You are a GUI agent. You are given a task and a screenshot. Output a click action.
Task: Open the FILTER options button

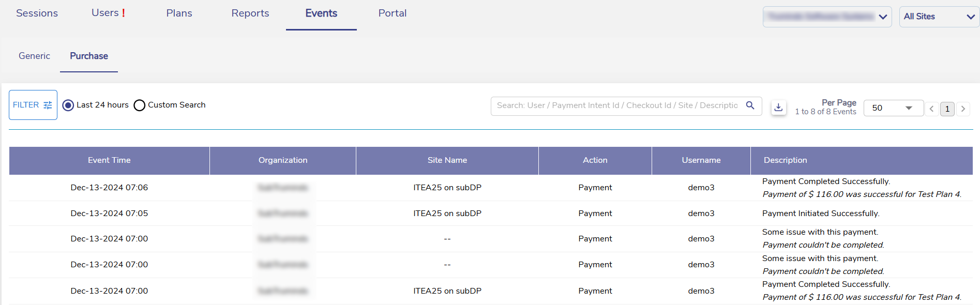coord(33,105)
